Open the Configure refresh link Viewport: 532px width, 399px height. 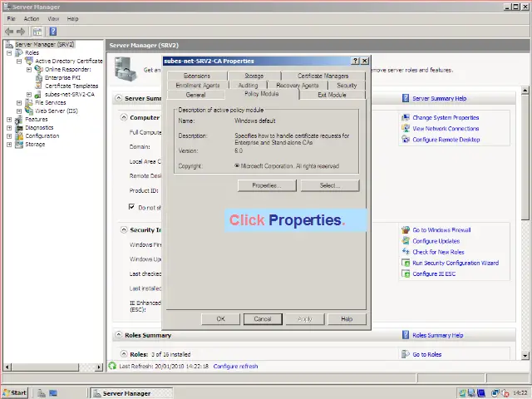point(235,367)
